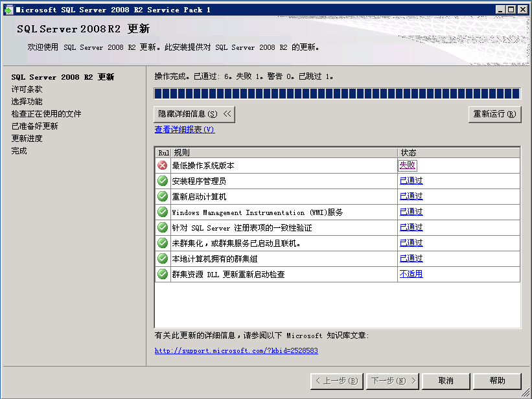Click the 重新运行 button

pyautogui.click(x=494, y=115)
